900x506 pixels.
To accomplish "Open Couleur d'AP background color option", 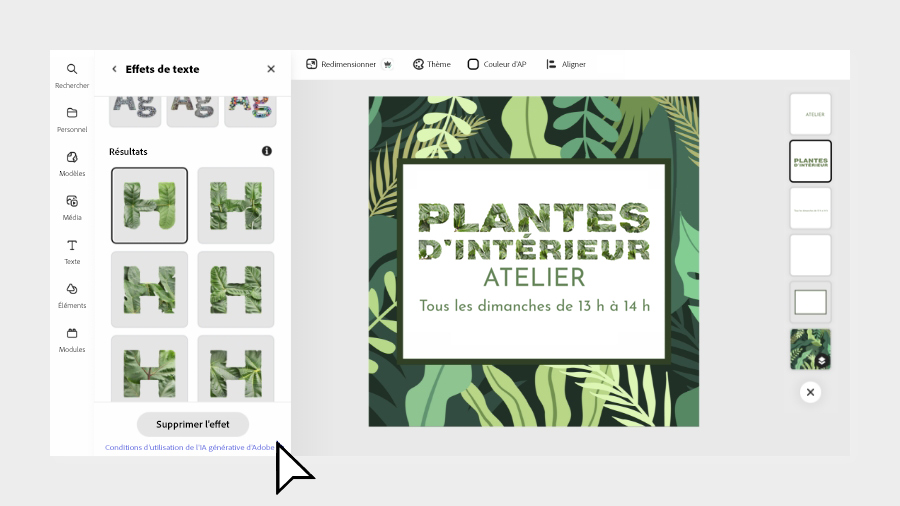I will 497,64.
